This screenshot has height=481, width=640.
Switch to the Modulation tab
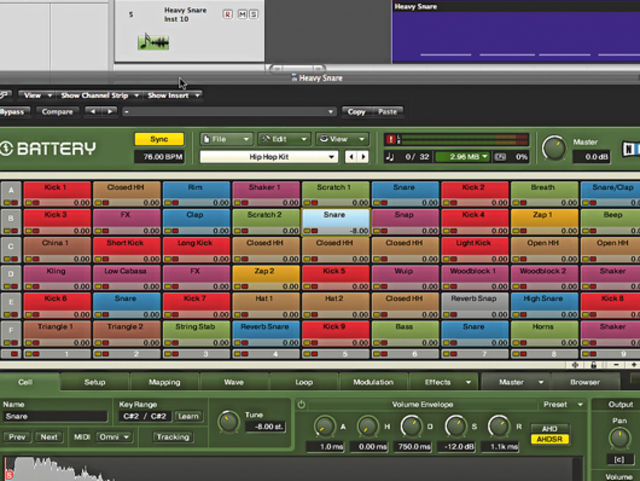[x=373, y=382]
